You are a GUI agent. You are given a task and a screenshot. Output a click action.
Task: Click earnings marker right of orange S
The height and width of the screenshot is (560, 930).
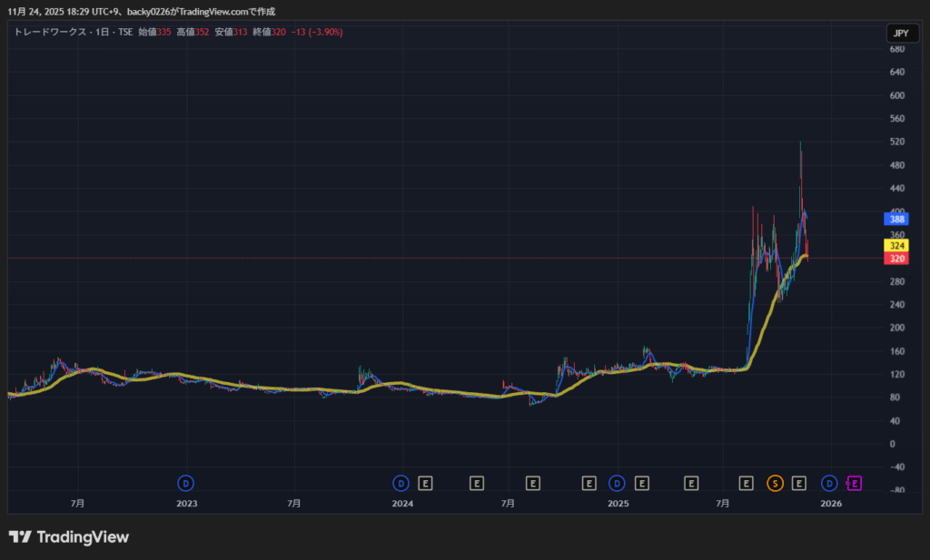[799, 483]
